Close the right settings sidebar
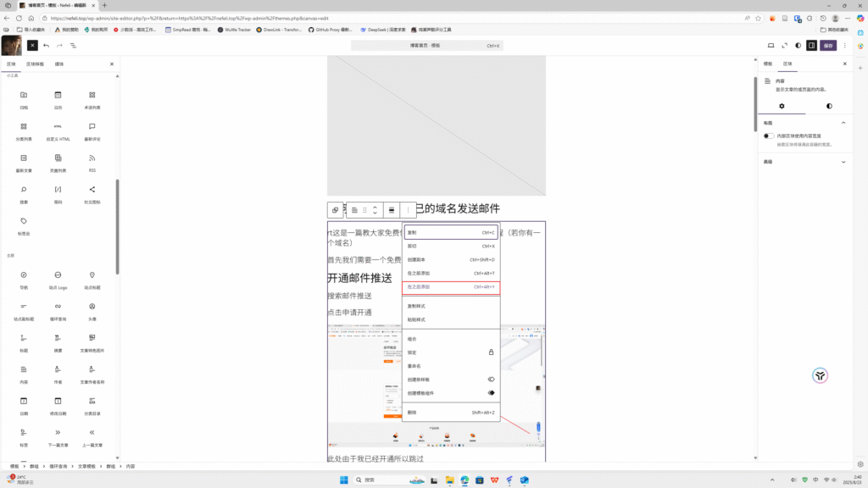The image size is (868, 488). pos(845,64)
